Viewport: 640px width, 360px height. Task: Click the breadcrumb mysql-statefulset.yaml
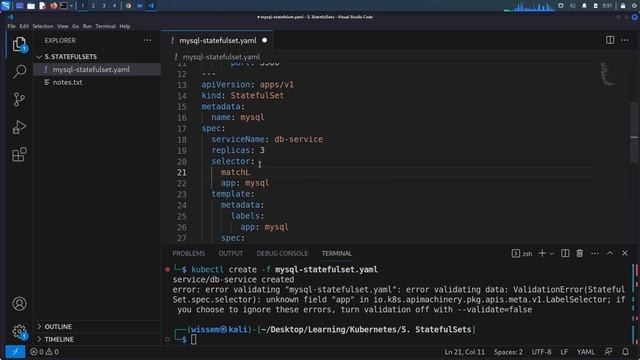221,57
